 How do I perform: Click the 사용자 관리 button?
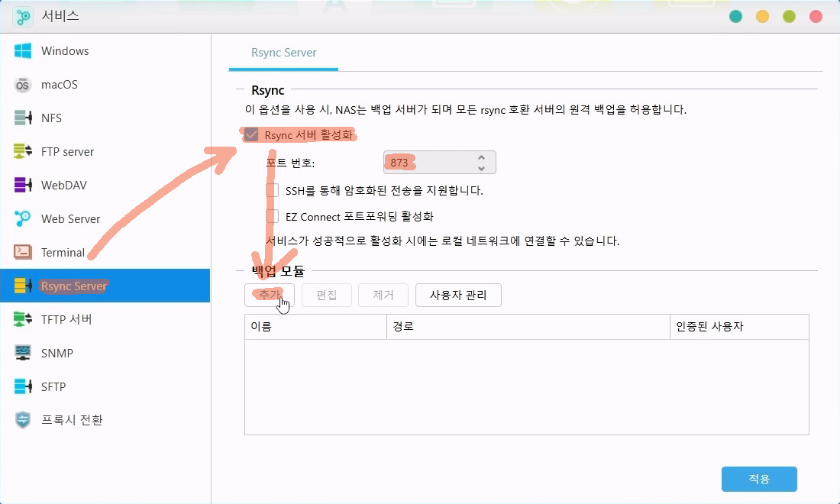pyautogui.click(x=458, y=295)
